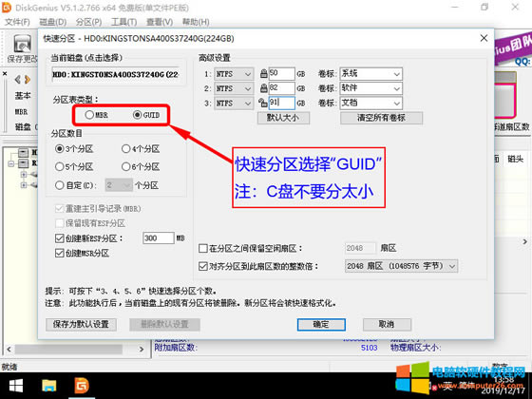Click the unlocked icon for partition 3 size

[x=263, y=103]
